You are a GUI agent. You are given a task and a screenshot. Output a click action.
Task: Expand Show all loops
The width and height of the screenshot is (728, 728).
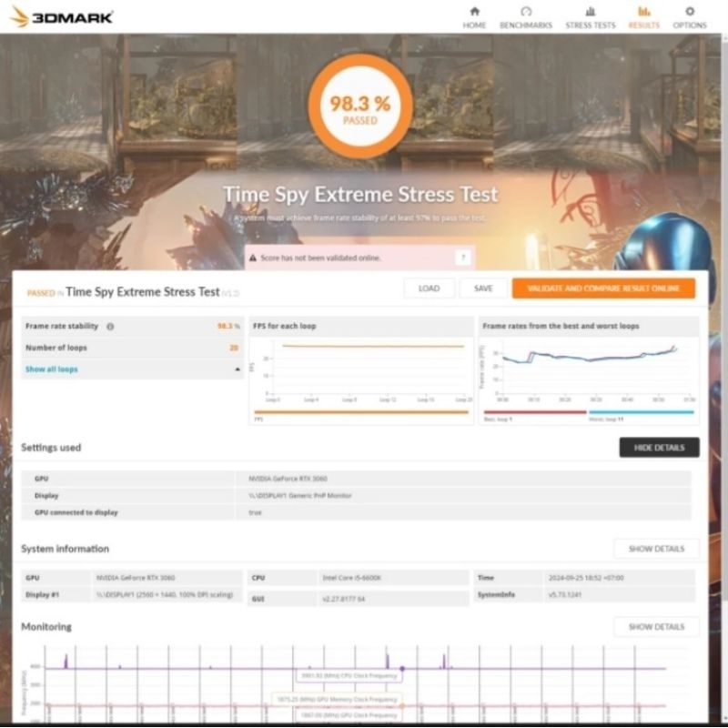(52, 369)
